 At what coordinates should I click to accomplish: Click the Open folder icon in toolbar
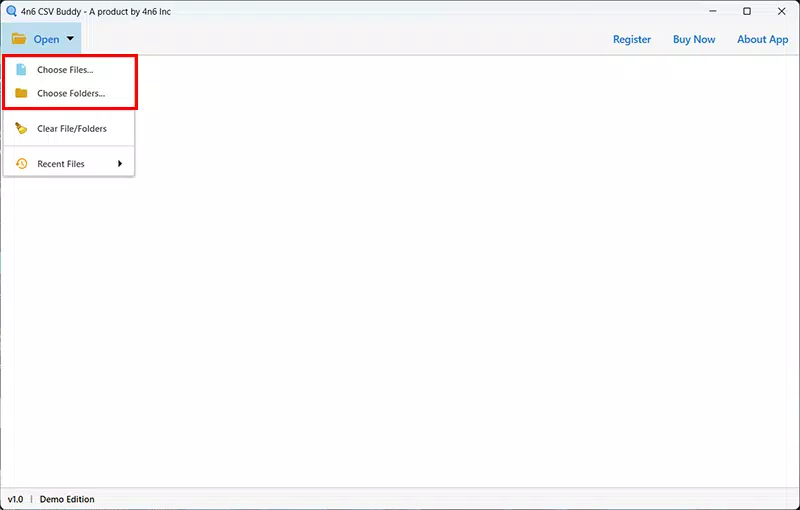(19, 39)
